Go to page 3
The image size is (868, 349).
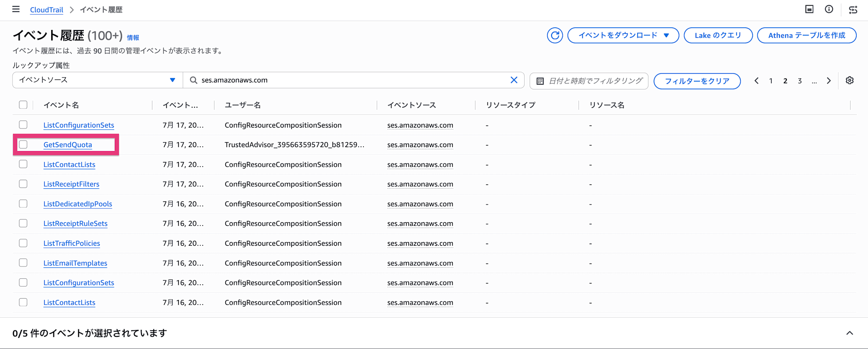[x=799, y=81]
